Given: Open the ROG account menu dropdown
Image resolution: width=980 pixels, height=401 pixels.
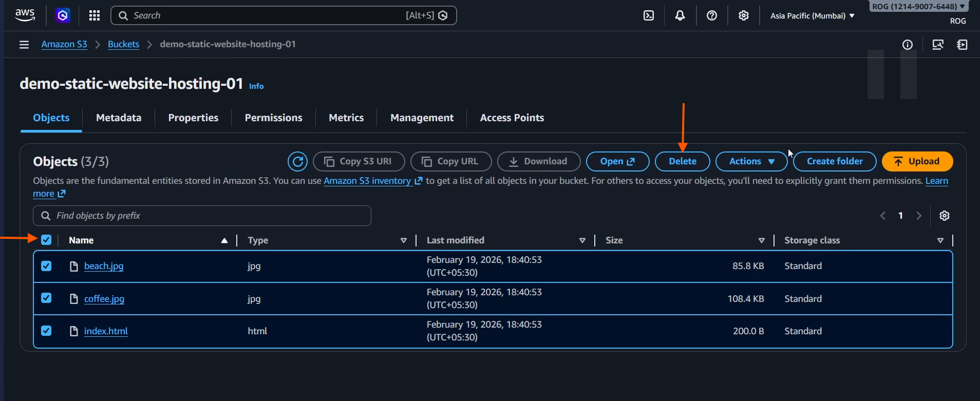Looking at the screenshot, I should pyautogui.click(x=918, y=7).
